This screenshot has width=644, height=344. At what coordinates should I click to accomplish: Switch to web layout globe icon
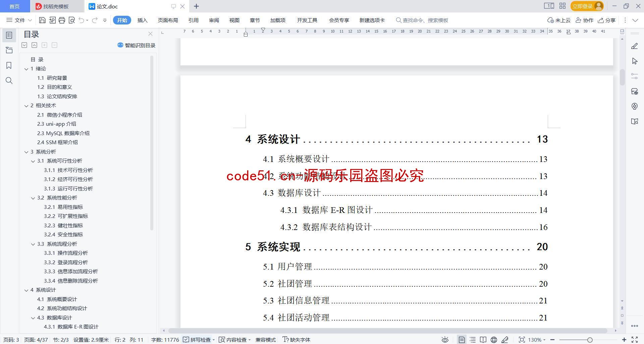[x=494, y=340]
